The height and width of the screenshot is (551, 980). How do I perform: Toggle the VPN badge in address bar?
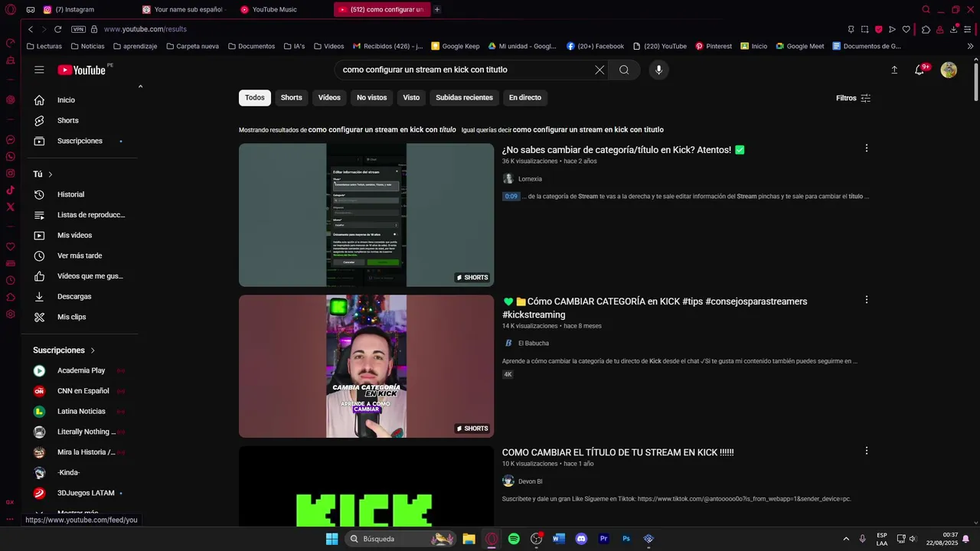point(78,29)
